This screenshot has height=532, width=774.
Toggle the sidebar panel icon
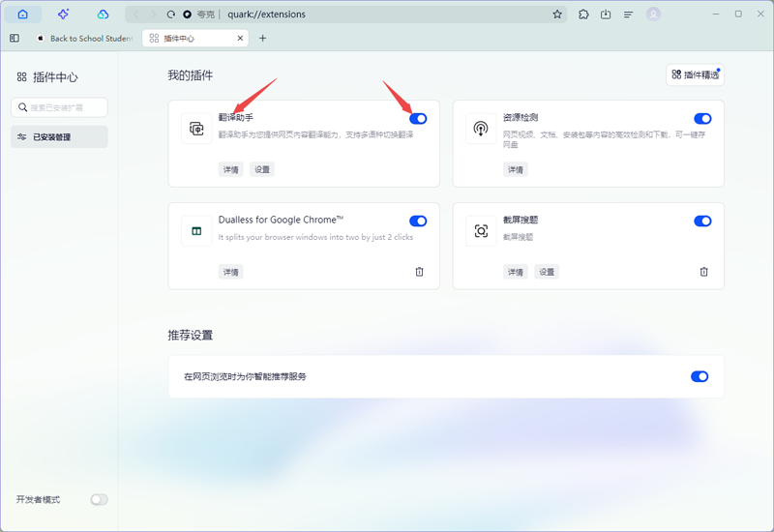pos(15,38)
